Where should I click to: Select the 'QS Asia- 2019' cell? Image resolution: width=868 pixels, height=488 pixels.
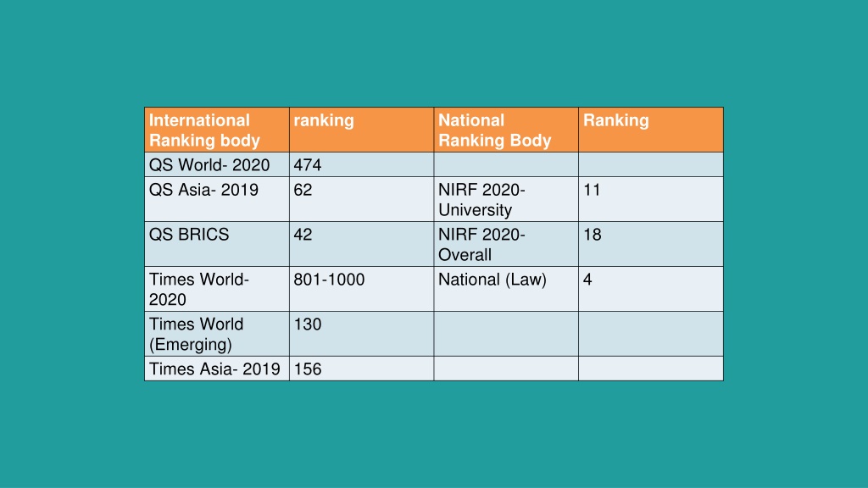[217, 200]
